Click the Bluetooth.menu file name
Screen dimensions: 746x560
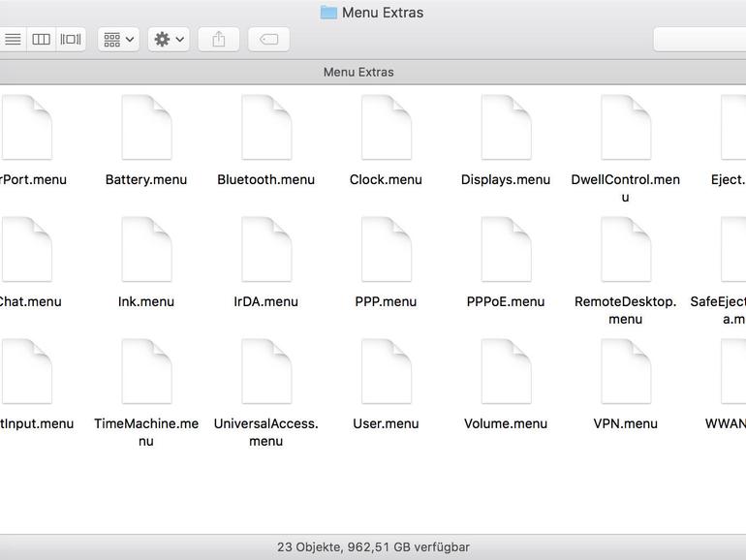[x=266, y=180]
